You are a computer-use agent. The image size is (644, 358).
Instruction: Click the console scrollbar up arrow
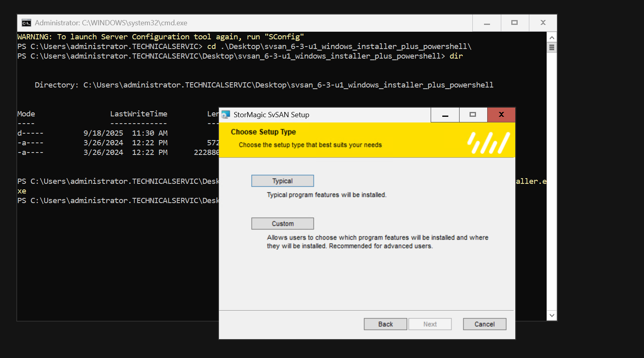[x=552, y=37]
